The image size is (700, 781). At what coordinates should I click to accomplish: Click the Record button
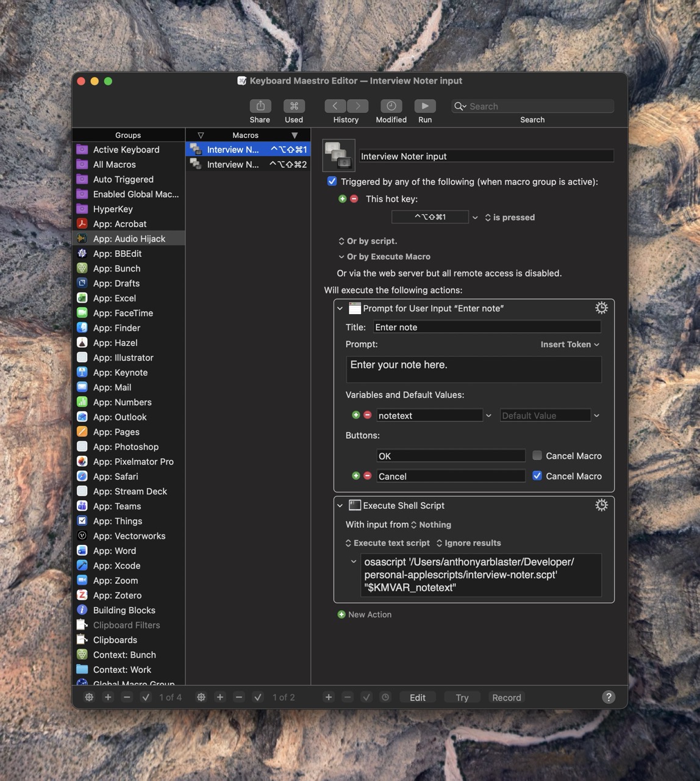click(x=506, y=697)
